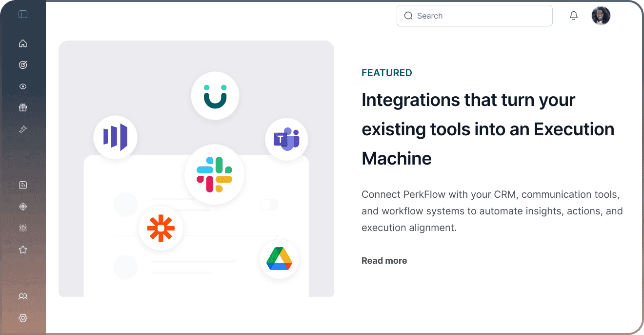Click the Google Drive integration icon
The width and height of the screenshot is (644, 335).
coord(279,259)
